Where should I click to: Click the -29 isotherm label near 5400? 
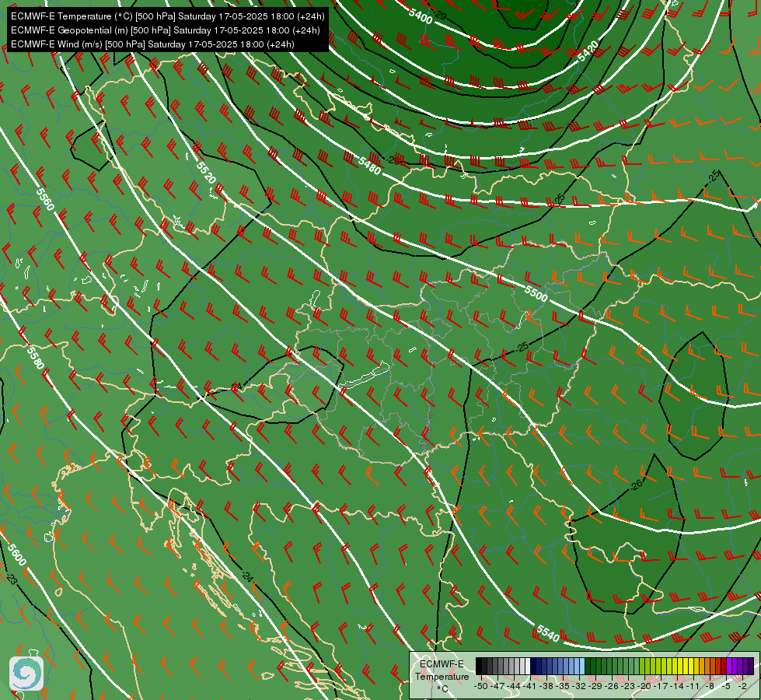[440, 15]
